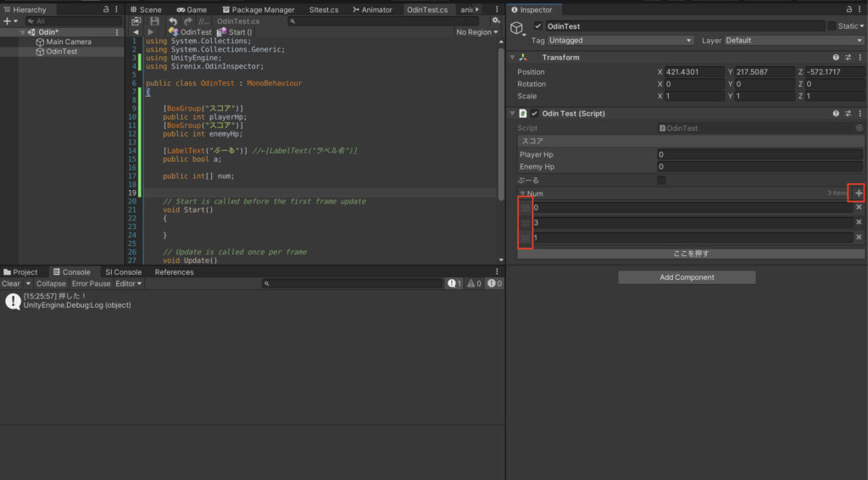Open Inspector panel three-dot menu
868x480 pixels.
[x=860, y=9]
